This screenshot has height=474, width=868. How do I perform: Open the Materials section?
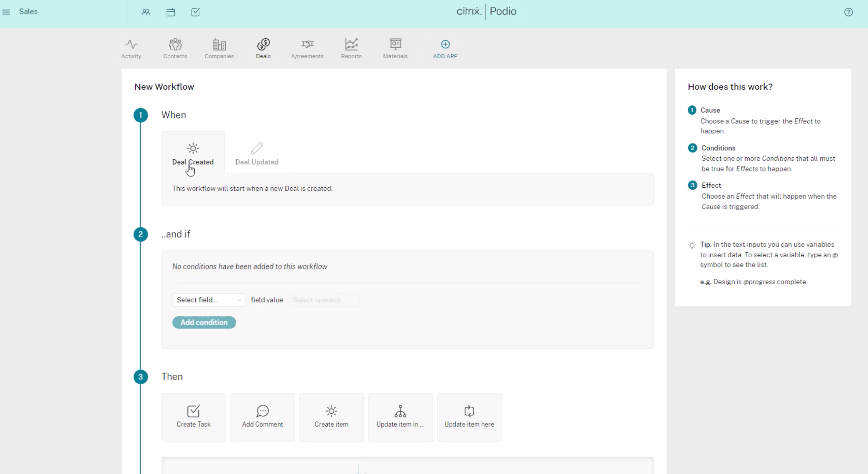[395, 48]
